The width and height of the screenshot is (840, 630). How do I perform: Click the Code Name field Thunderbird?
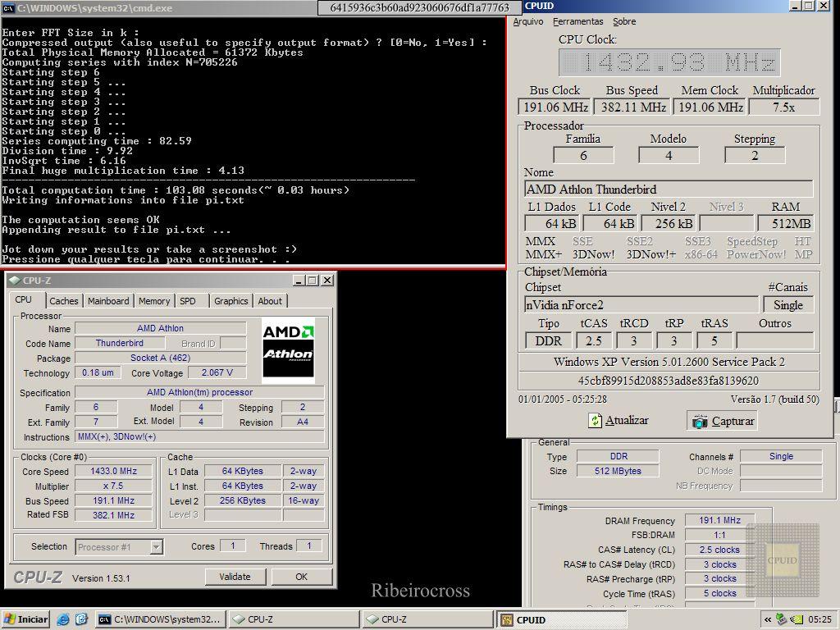[x=120, y=343]
